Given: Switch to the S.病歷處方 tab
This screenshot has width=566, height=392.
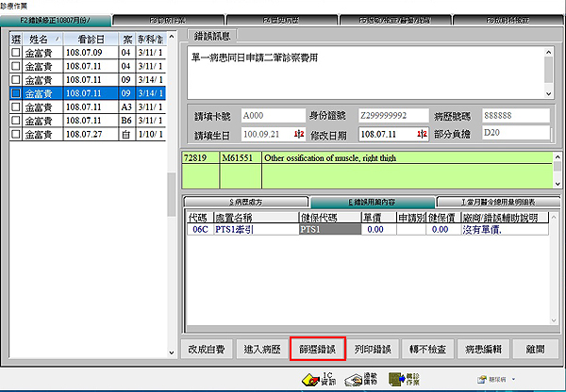Looking at the screenshot, I should (244, 202).
